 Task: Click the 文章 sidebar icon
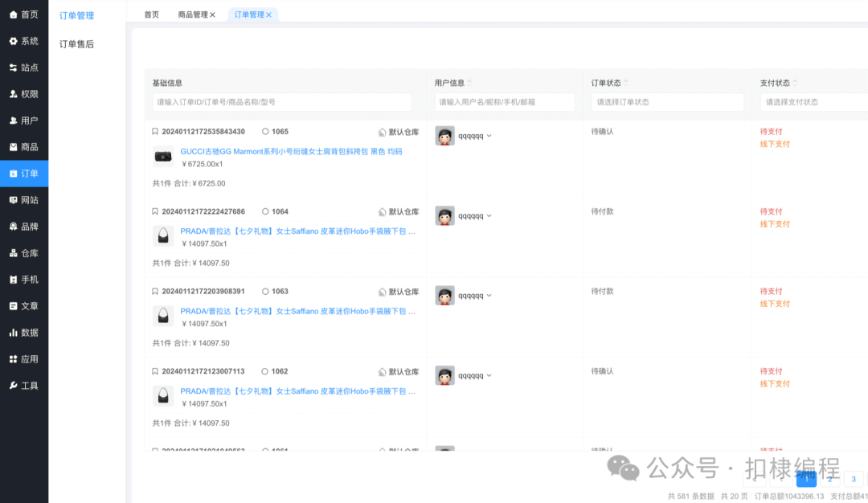tap(24, 305)
